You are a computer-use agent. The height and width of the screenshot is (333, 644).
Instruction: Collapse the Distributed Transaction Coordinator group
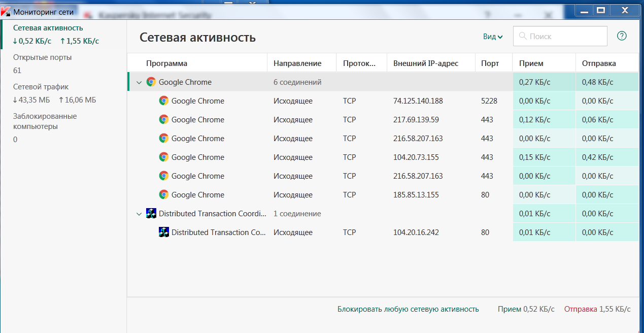coord(139,214)
